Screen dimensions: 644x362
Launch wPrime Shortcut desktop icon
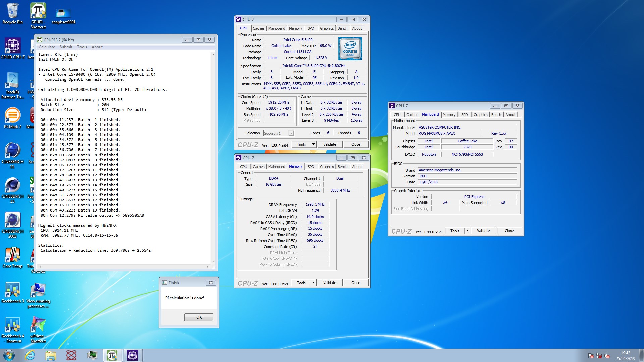pos(38,329)
